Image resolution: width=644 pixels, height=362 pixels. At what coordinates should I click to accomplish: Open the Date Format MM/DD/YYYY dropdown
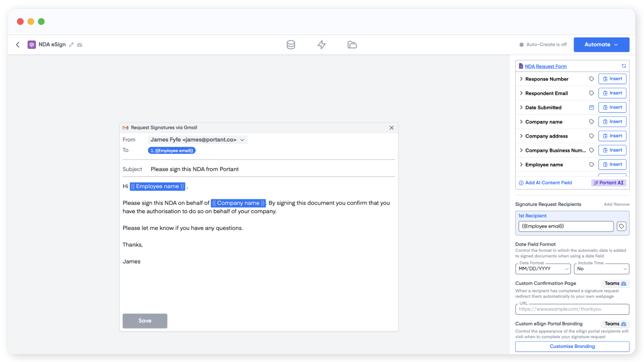point(543,269)
